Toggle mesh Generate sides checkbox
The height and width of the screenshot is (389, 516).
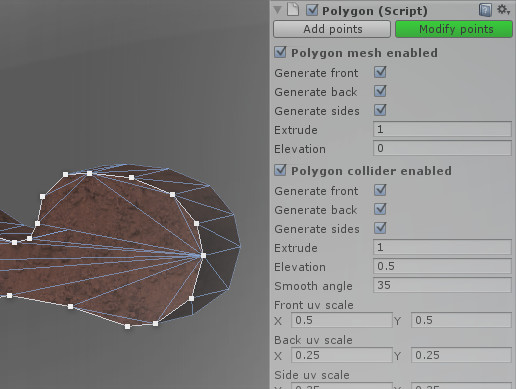380,110
